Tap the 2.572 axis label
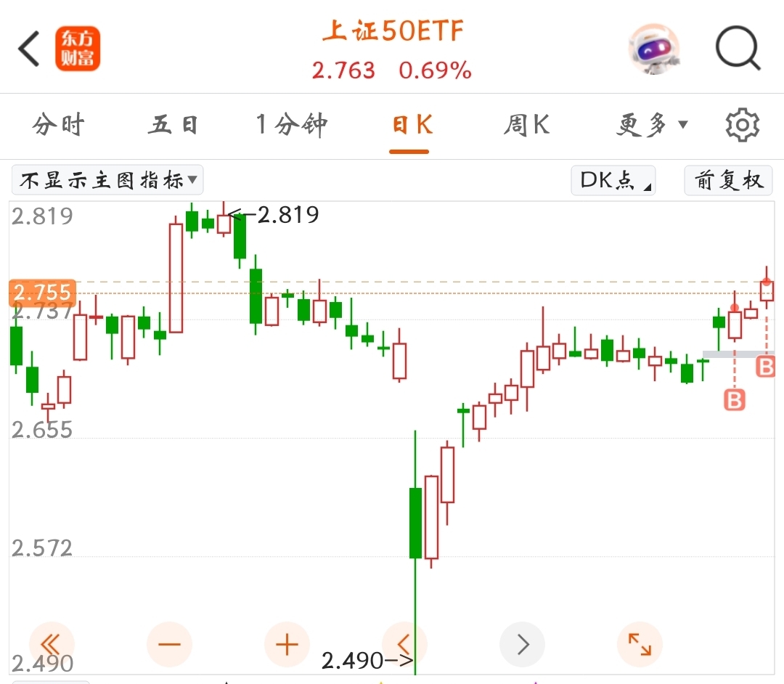784x684 pixels. click(x=42, y=548)
